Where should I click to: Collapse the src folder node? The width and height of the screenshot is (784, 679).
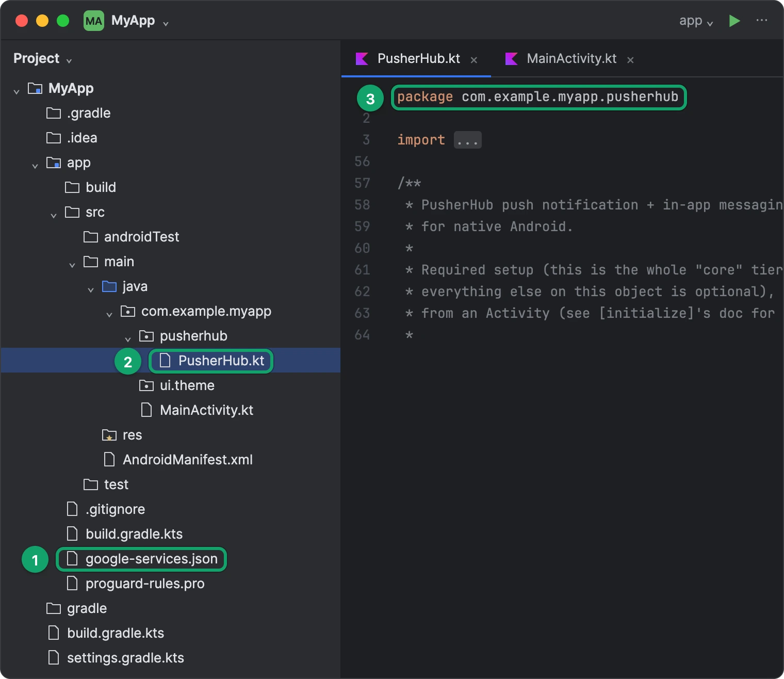click(x=54, y=215)
